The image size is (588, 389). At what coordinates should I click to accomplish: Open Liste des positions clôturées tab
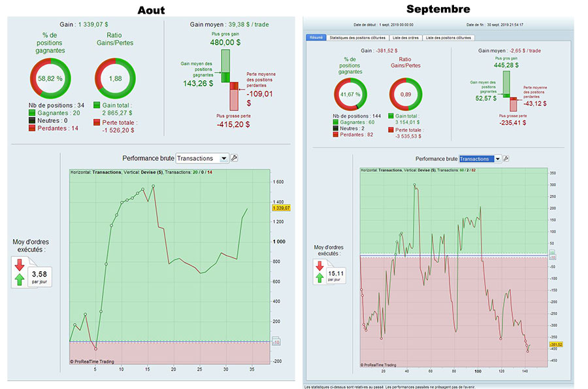(448, 37)
